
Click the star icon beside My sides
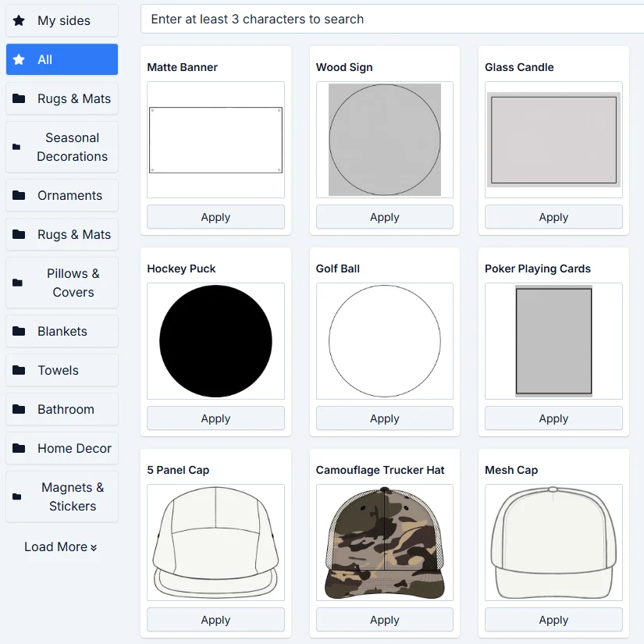[19, 20]
